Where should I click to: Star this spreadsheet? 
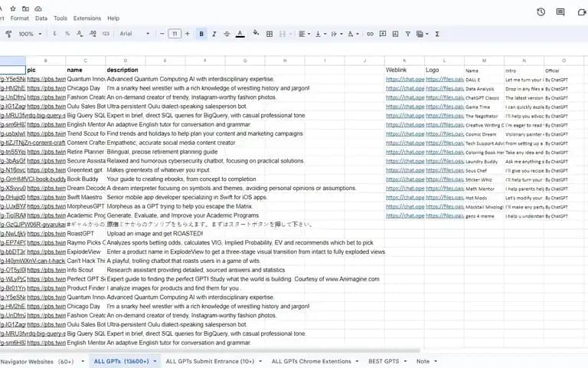click(13, 8)
